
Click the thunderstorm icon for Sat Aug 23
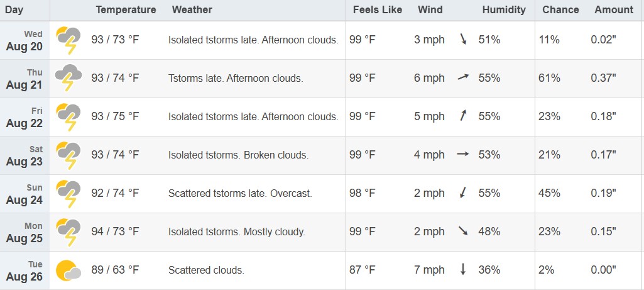(68, 155)
